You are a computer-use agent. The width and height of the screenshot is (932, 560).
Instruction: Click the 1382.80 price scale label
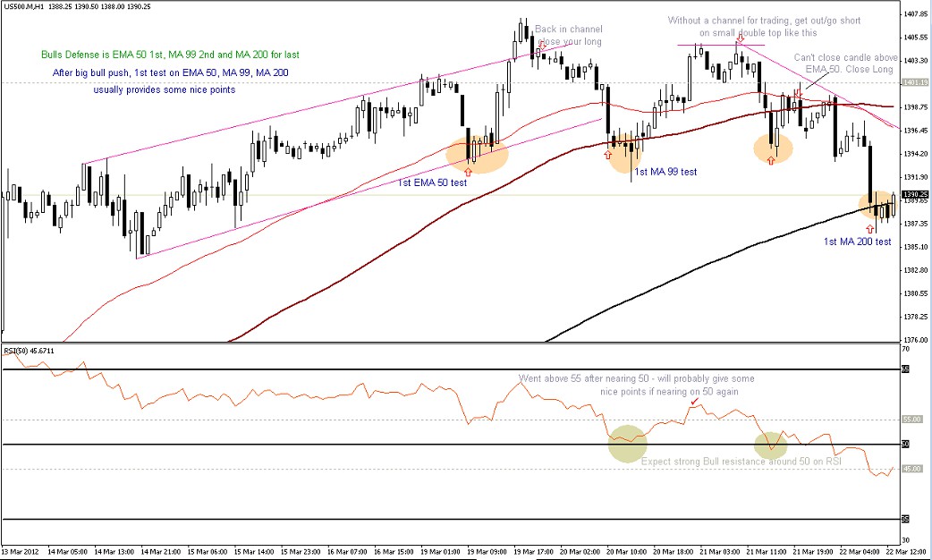pos(915,270)
